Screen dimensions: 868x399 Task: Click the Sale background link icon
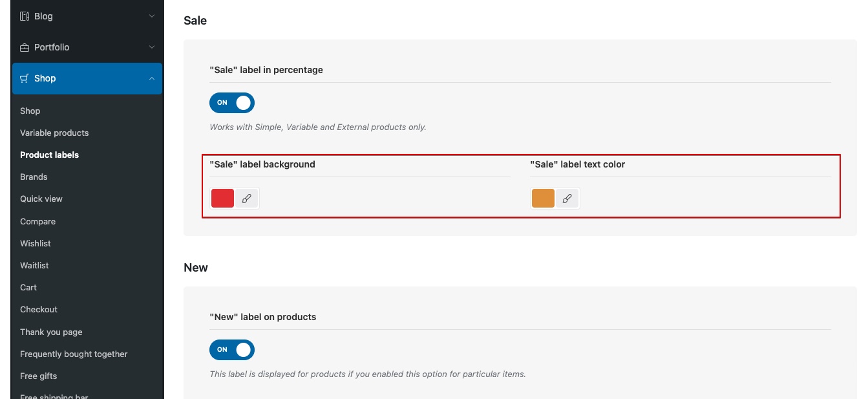pyautogui.click(x=246, y=199)
